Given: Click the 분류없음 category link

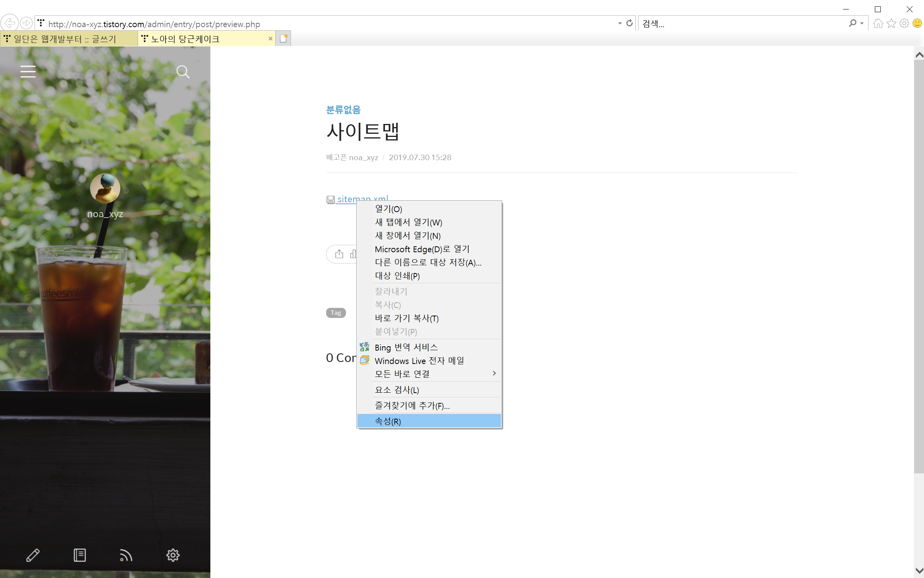Looking at the screenshot, I should (x=343, y=110).
